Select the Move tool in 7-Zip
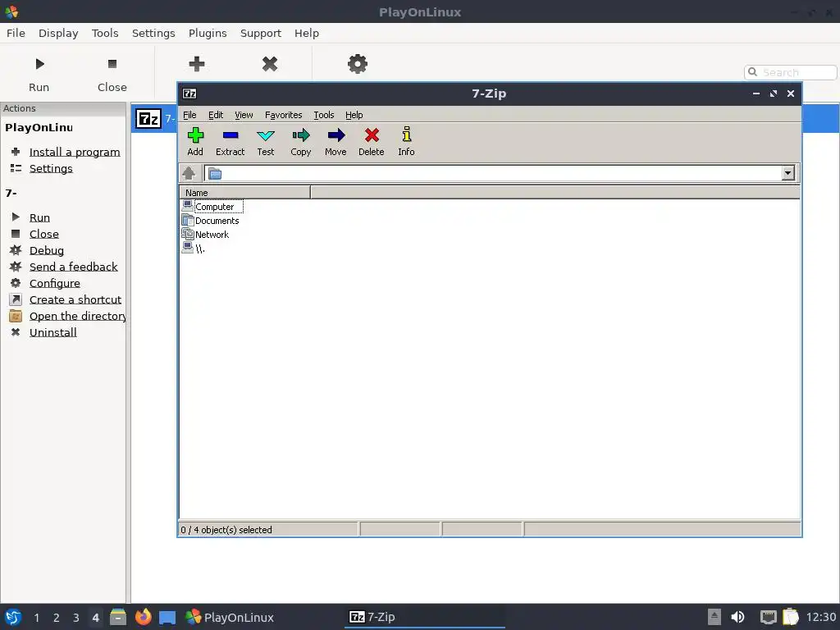Viewport: 840px width, 630px height. click(x=336, y=141)
